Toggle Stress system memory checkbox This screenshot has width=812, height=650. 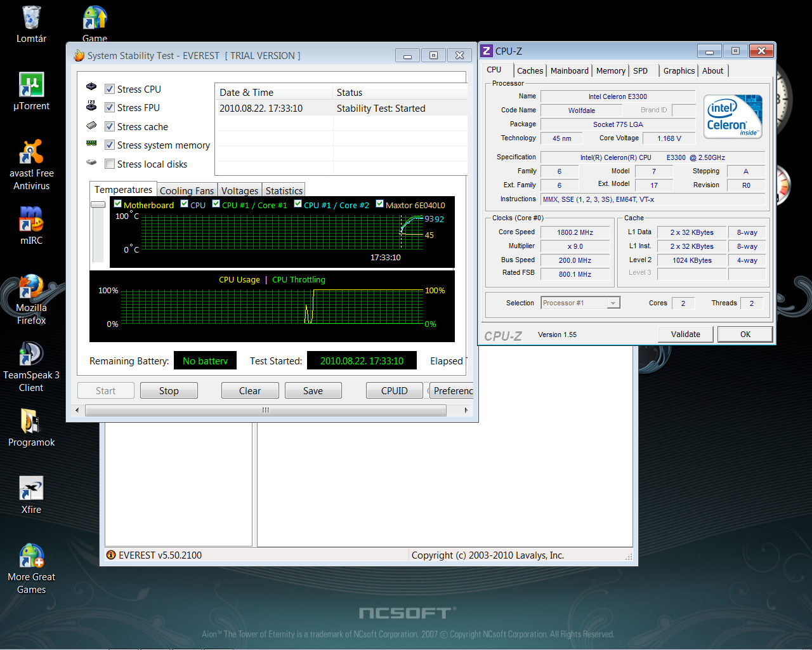[110, 145]
